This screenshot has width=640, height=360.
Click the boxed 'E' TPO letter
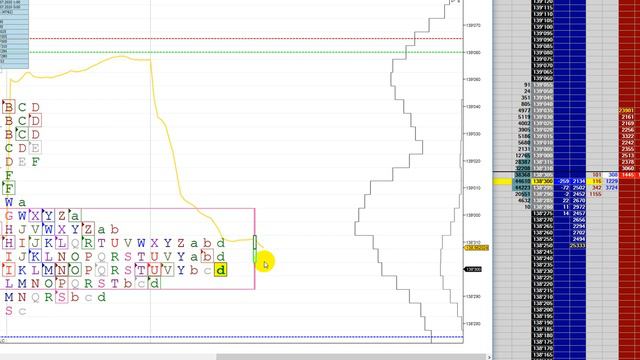35,148
